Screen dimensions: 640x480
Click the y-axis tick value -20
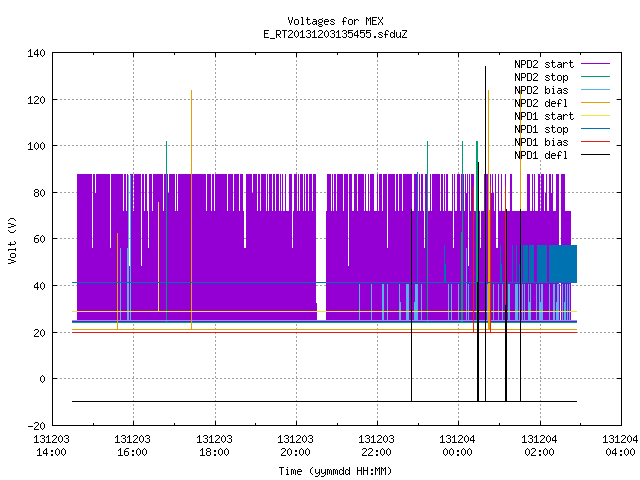(37, 426)
